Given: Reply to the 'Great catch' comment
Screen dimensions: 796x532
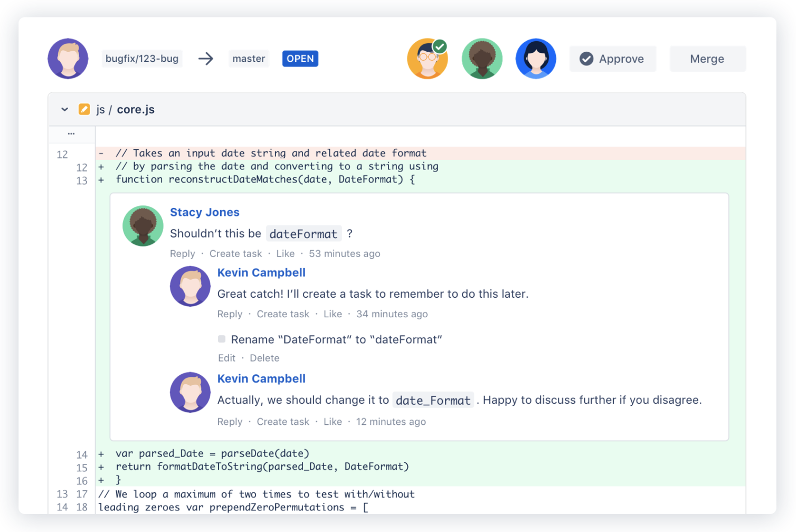Looking at the screenshot, I should 230,314.
